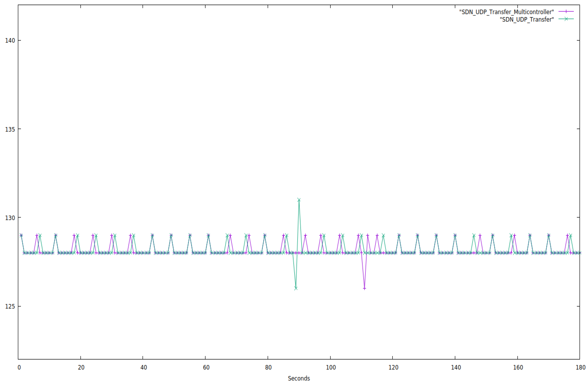Screen dimensions: 588x386
Task: Click the x-axis tick label 120
Action: 393,367
